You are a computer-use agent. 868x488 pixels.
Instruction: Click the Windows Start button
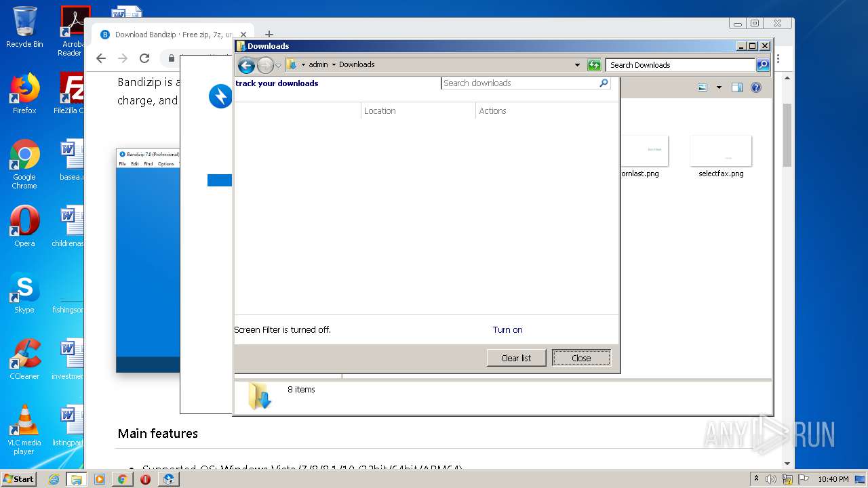[19, 479]
